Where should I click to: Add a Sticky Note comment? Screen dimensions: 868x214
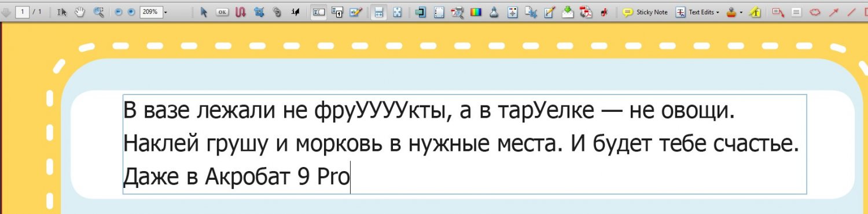tap(645, 12)
